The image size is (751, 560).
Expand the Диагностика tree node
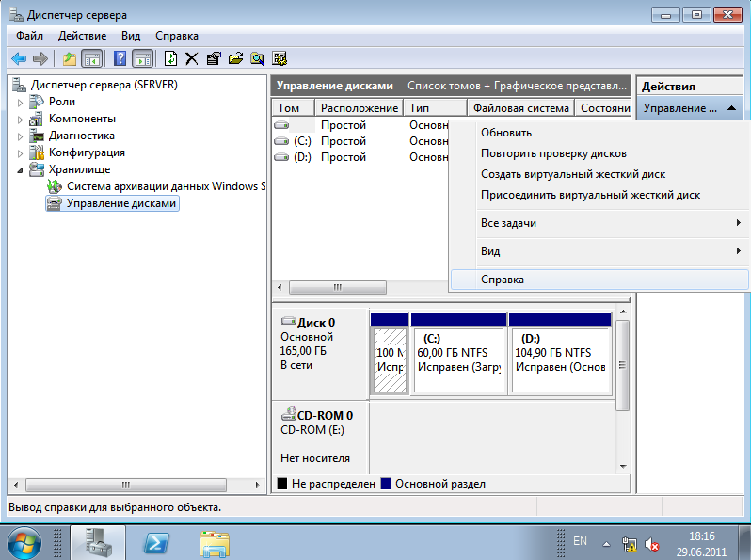[20, 136]
